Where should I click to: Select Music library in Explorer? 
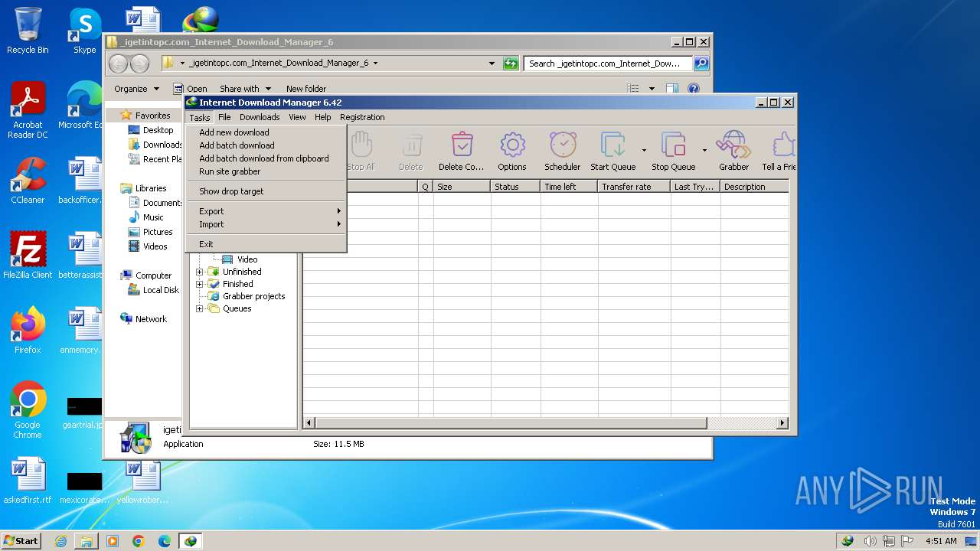(145, 217)
